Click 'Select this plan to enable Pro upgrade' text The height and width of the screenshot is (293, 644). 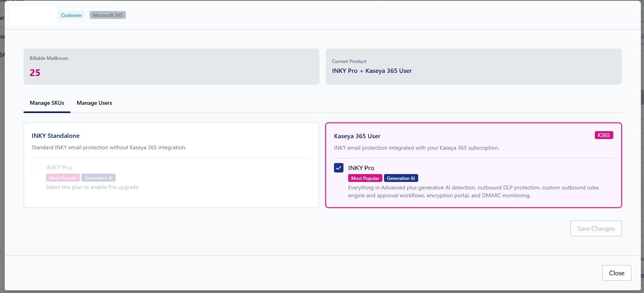click(92, 187)
